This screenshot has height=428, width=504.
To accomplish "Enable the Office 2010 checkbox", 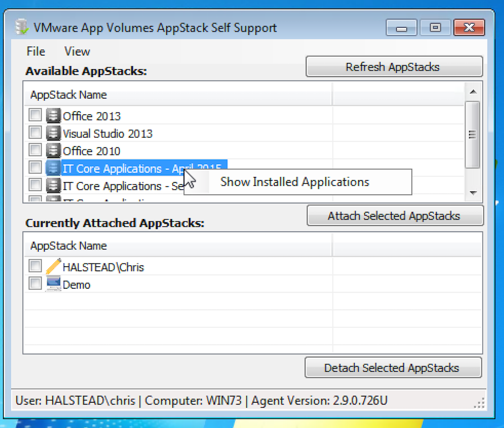I will (x=35, y=150).
